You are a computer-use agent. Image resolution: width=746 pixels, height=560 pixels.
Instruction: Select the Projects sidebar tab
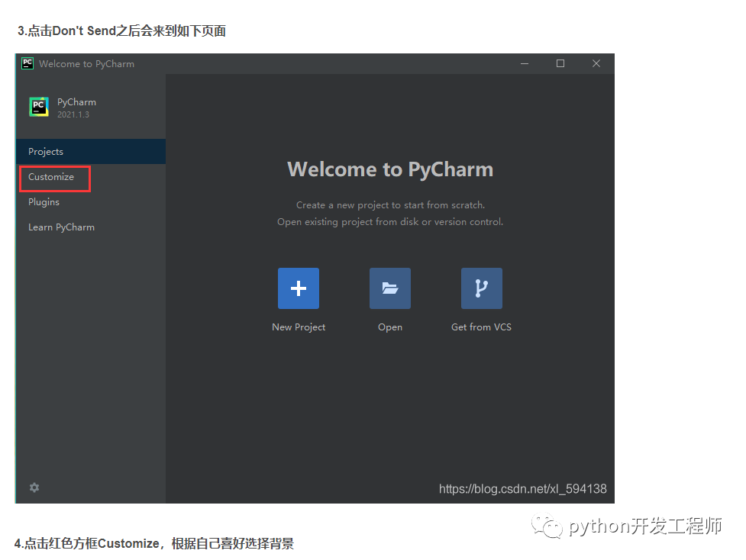coord(46,152)
